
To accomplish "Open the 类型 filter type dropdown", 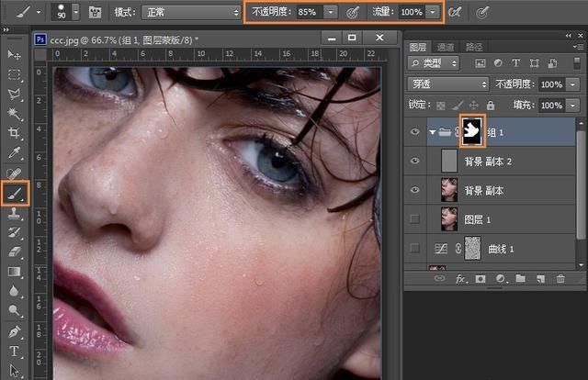I will (434, 63).
